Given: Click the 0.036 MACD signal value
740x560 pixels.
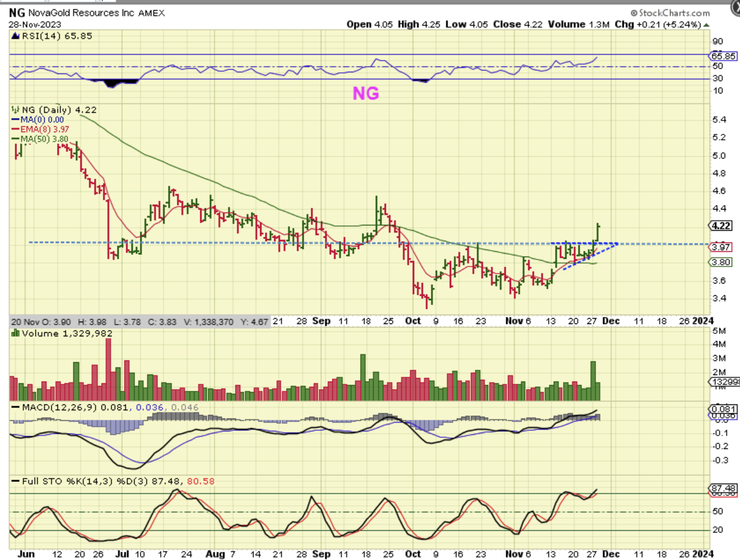Looking at the screenshot, I should (149, 407).
